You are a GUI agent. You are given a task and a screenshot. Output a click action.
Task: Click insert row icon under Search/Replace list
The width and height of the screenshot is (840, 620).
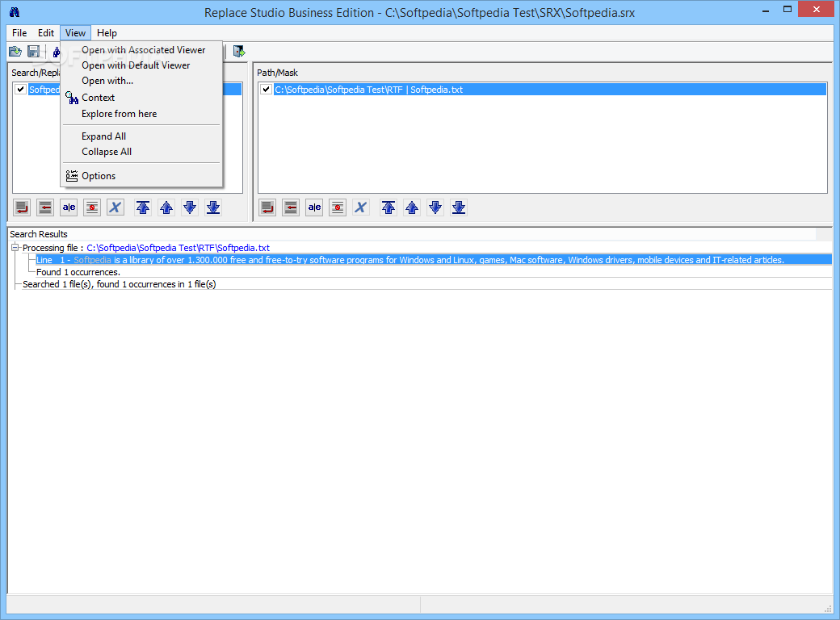pos(45,207)
